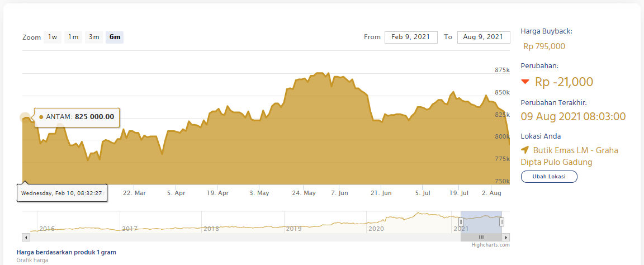This screenshot has height=265, width=644.
Task: Click the 2016 label in navigator
Action: [47, 229]
